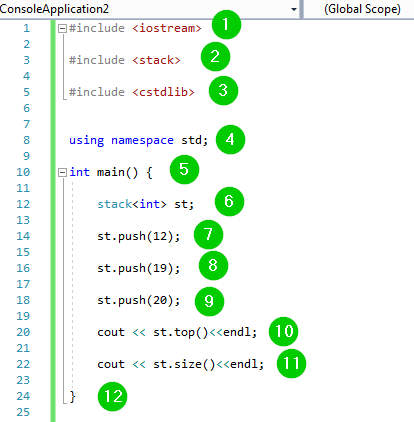414x422 pixels.
Task: Click the <stack> include text
Action: (x=156, y=60)
